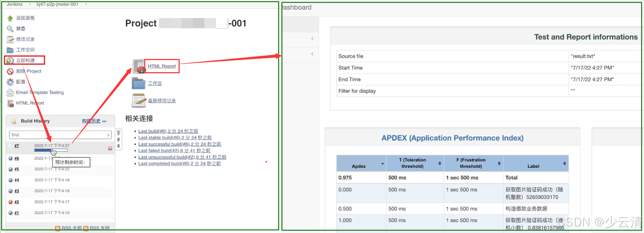Screen dimensions: 644x233
Task: Sort APDEX table by Label column
Action: click(536, 163)
